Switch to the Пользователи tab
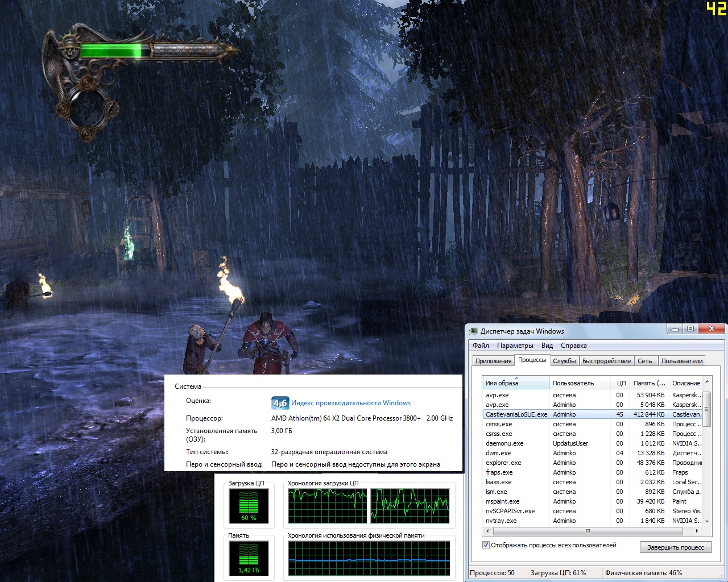The height and width of the screenshot is (582, 728). pos(682,361)
